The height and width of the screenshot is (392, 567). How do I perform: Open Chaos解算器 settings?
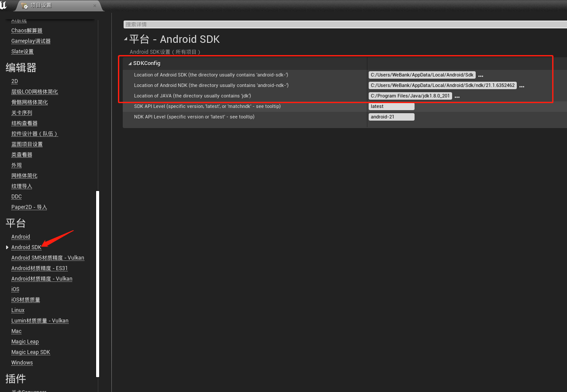[x=27, y=31]
